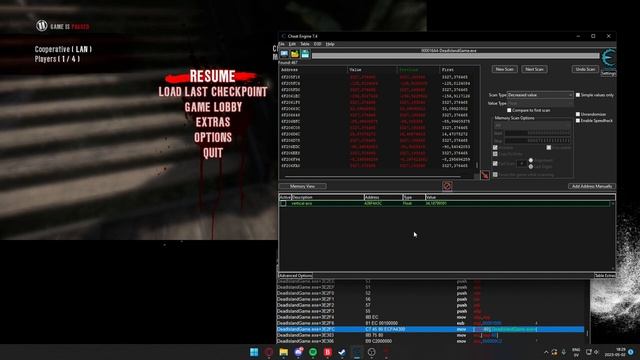Screen dimensions: 640x360
Task: Select OPTIONS in the game menu
Action: (213, 138)
